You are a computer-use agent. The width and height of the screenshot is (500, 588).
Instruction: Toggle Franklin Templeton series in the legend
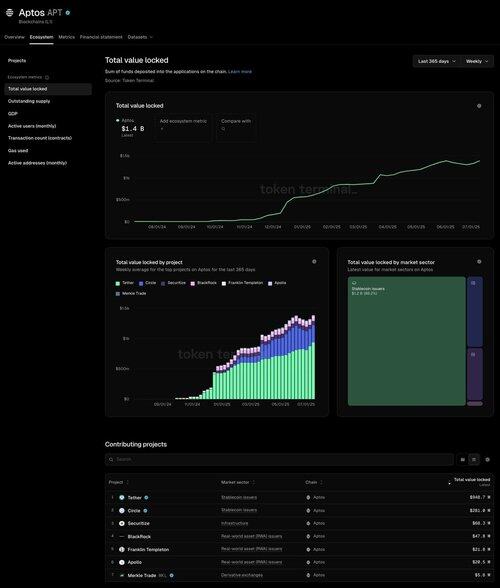tap(242, 283)
